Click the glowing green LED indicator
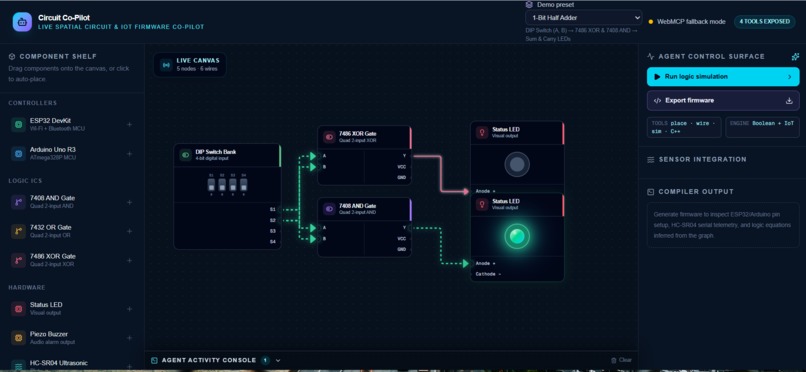 pos(517,236)
